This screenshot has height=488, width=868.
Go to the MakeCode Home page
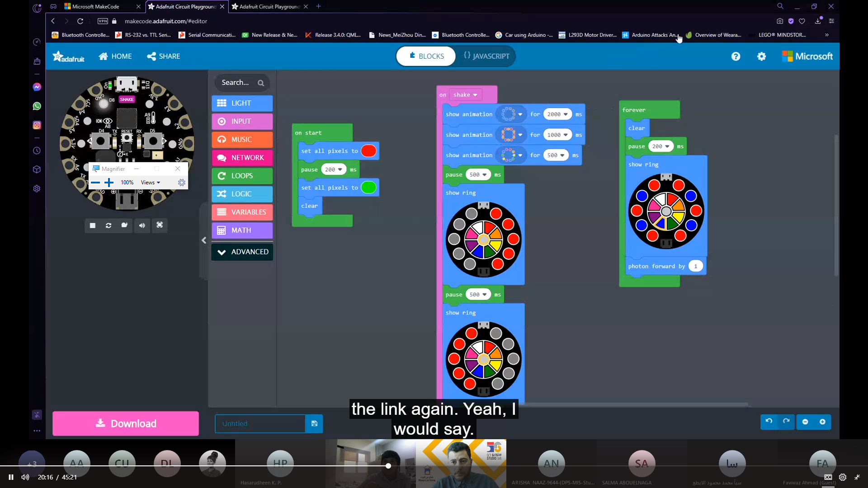(x=115, y=56)
